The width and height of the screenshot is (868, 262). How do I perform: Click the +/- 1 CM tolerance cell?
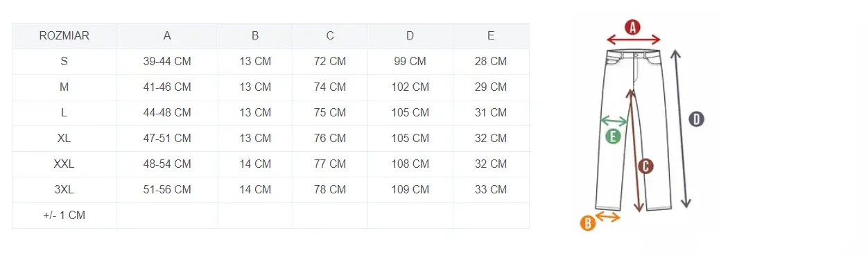tap(64, 216)
